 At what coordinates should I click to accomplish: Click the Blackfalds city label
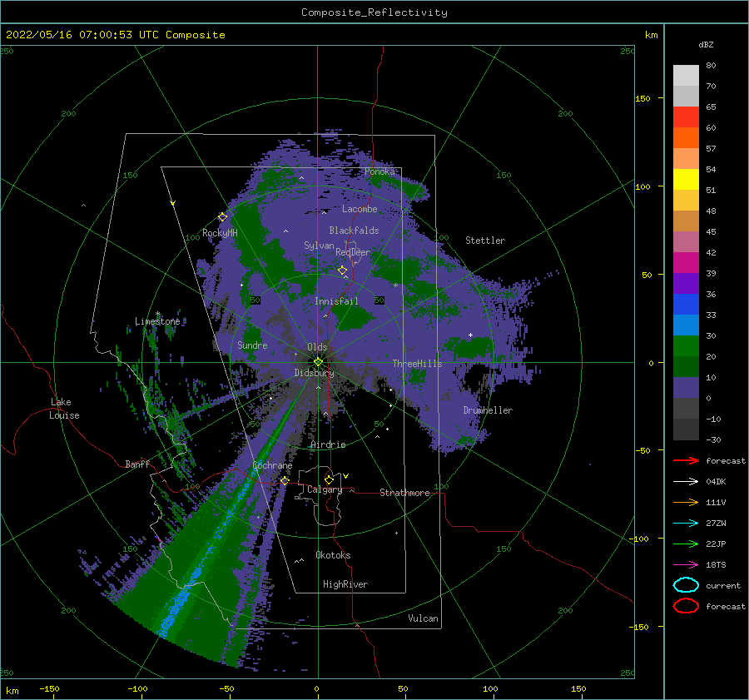[354, 231]
